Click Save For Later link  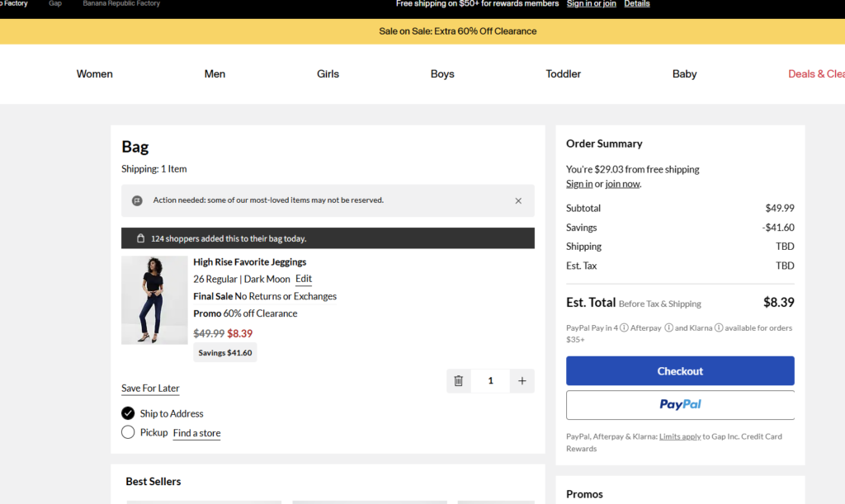150,389
